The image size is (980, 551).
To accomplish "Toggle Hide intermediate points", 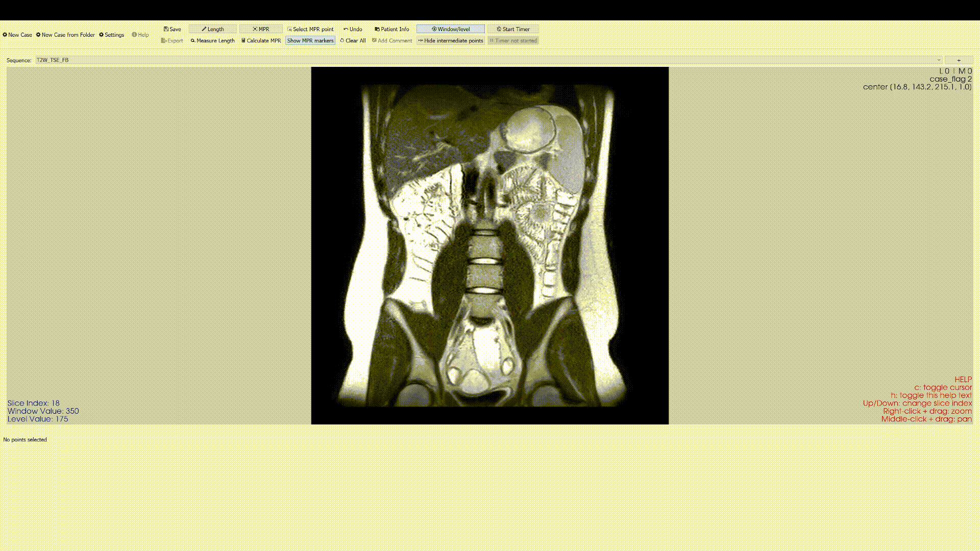I will click(x=450, y=41).
